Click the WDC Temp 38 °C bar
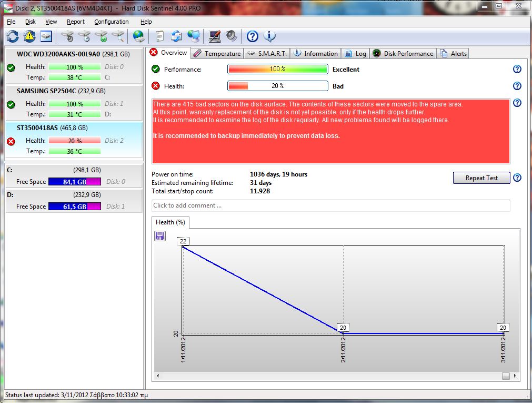This screenshot has height=403, width=532. [x=75, y=77]
